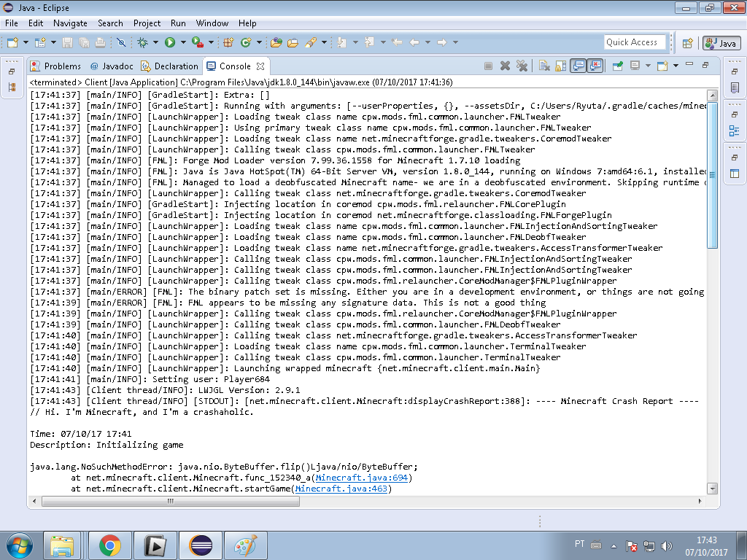
Task: Click the New Java Package icon
Action: [228, 42]
